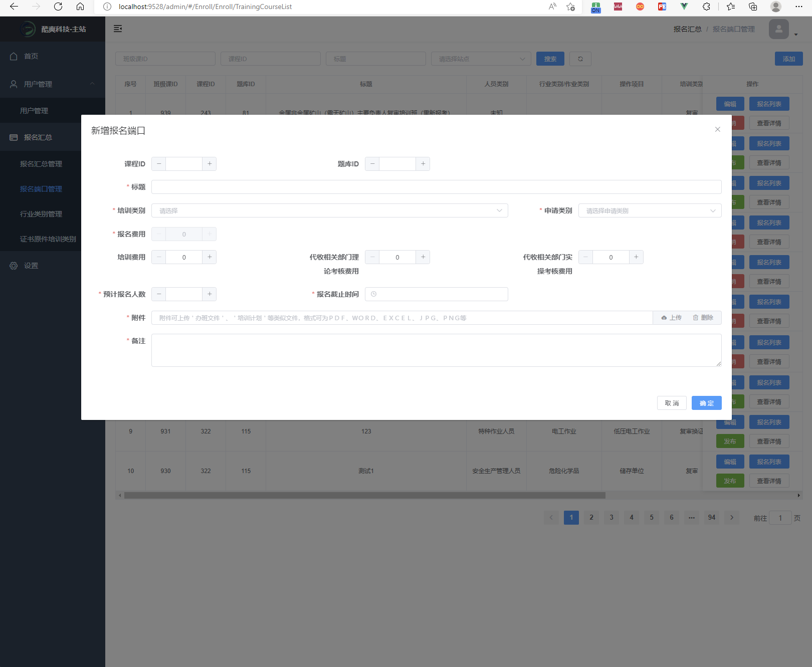Viewport: 812px width, 667px height.
Task: Collapse the 用户管理 sidebar group
Action: 53,84
